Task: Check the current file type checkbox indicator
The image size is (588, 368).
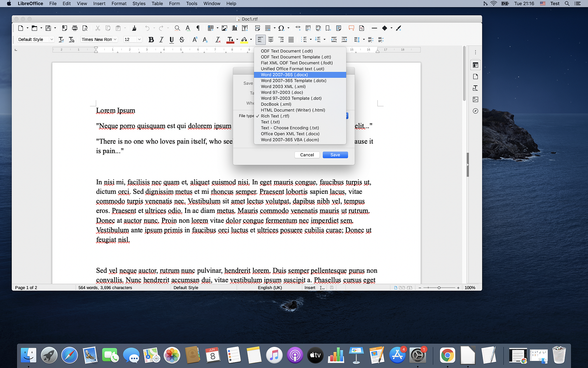Action: 257,116
